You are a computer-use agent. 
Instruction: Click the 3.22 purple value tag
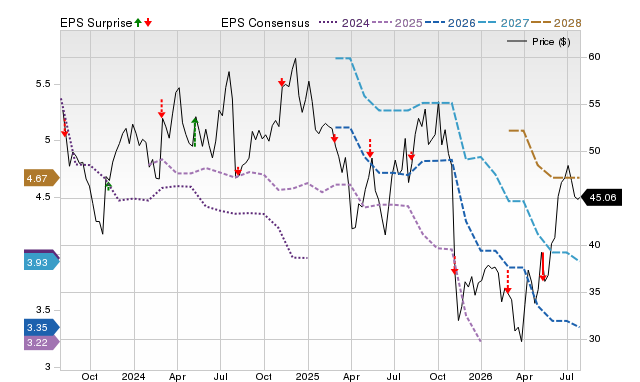click(x=42, y=342)
